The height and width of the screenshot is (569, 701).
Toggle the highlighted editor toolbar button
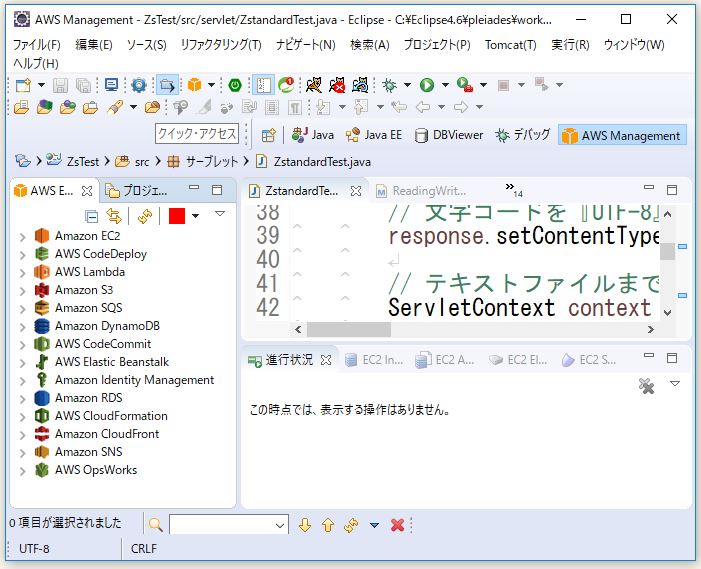point(263,85)
